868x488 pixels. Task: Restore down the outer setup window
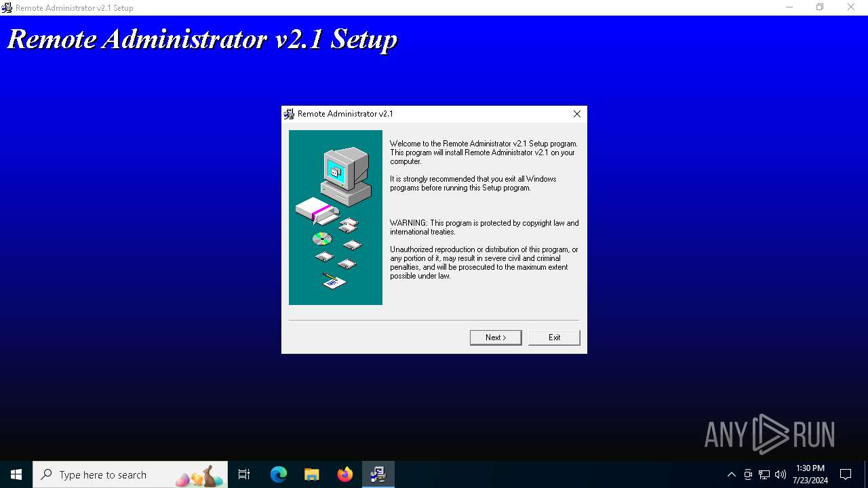[x=820, y=7]
